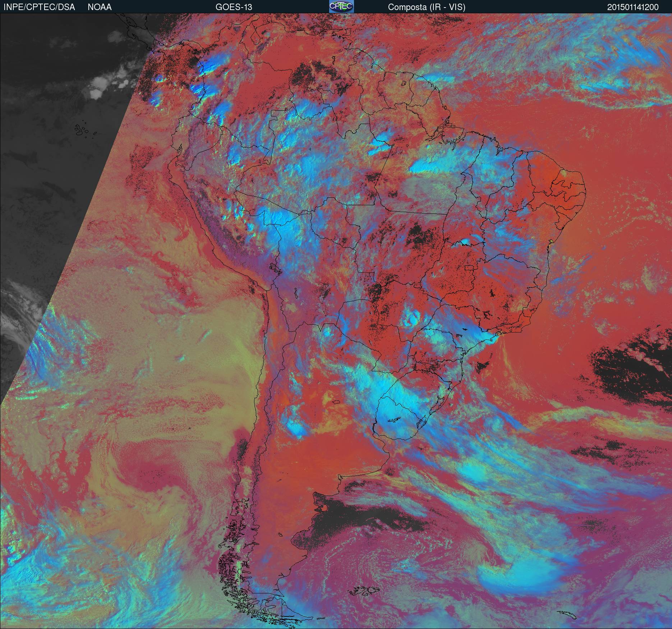This screenshot has height=629, width=672.
Task: Click the Composta (IR - VIS) title
Action: 427,7
